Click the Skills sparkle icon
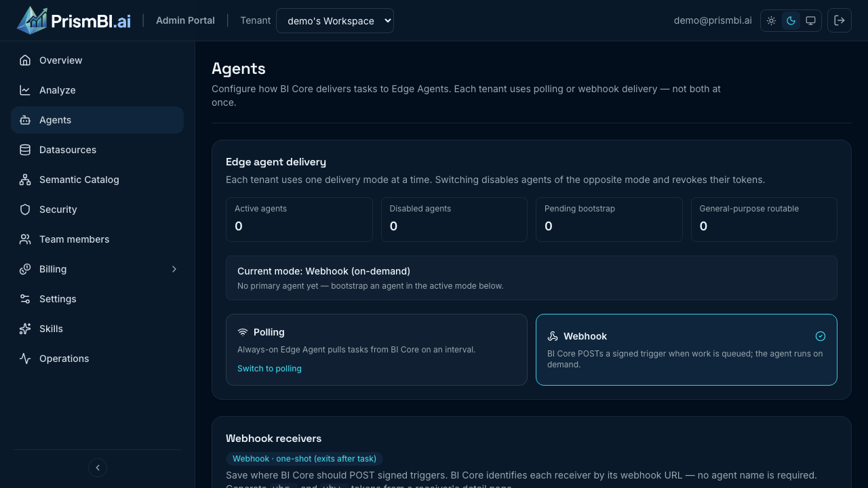The width and height of the screenshot is (868, 488). pyautogui.click(x=25, y=329)
